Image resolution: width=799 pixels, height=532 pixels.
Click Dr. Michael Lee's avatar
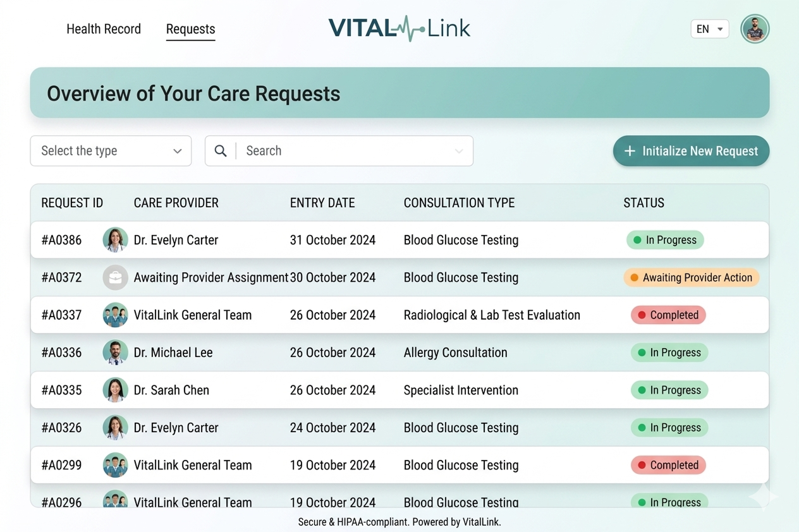[x=115, y=353]
